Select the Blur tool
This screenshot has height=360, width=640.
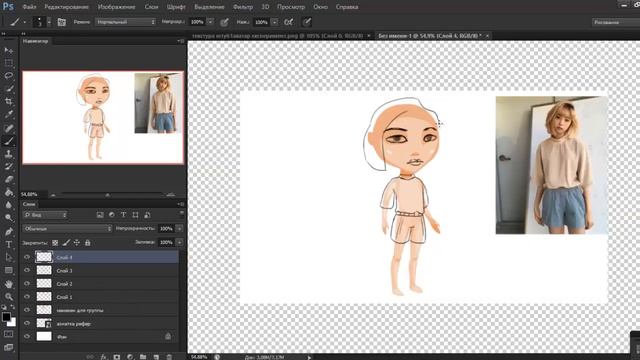click(9, 205)
